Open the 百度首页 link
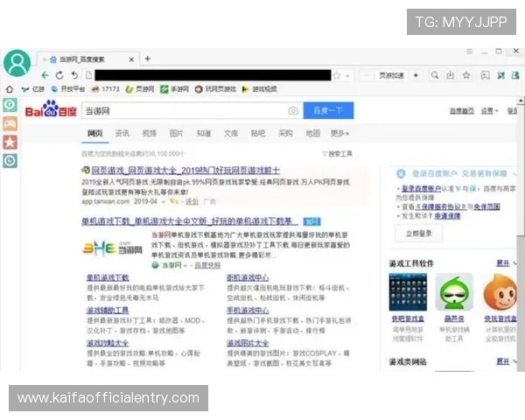This screenshot has width=525, height=420. (462, 111)
